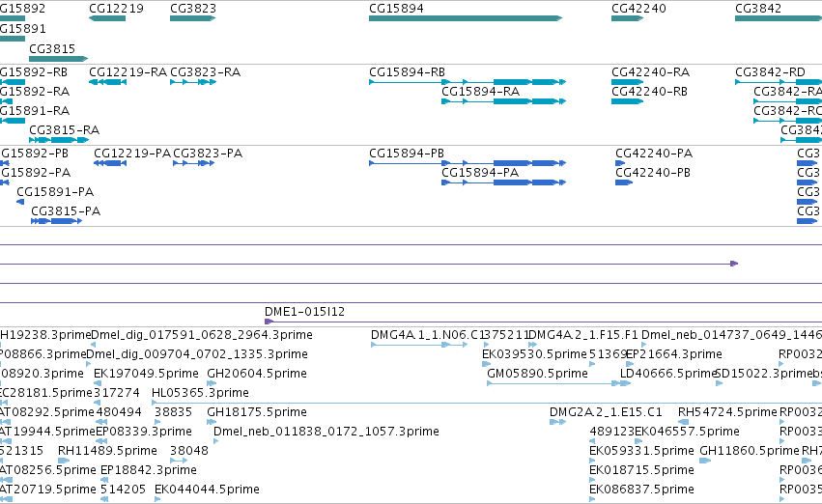Screen dimensions: 822x504
Task: Select the GM05890.5prime EST label
Action: [x=537, y=374]
